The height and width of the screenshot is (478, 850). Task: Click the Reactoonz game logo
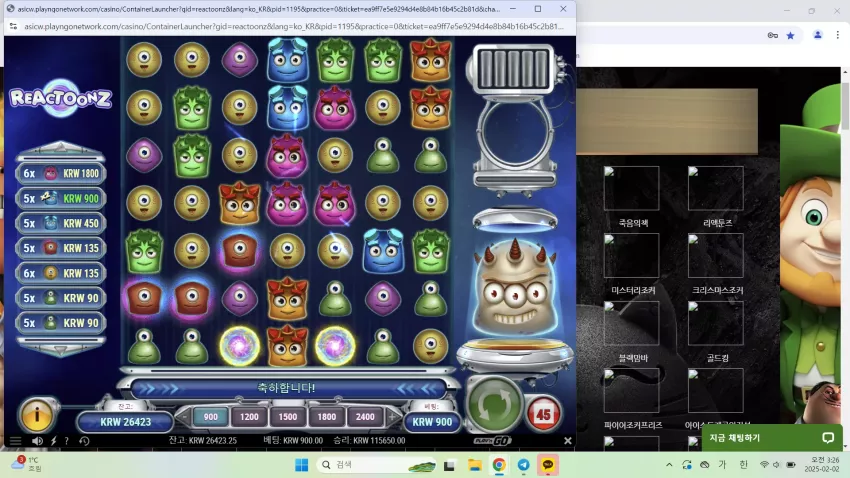pyautogui.click(x=61, y=98)
